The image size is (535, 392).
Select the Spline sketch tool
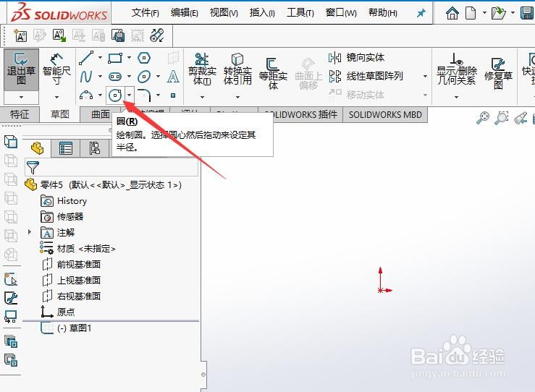coord(86,77)
